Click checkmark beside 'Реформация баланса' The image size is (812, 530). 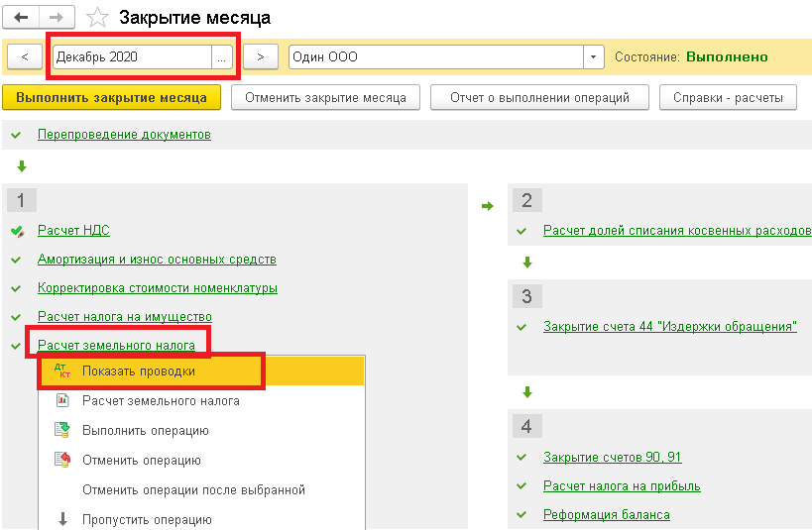click(x=522, y=515)
